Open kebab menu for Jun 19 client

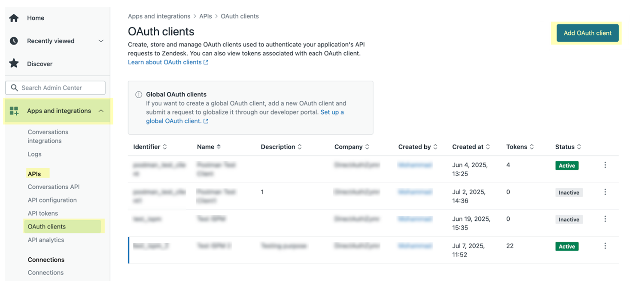coord(605,219)
